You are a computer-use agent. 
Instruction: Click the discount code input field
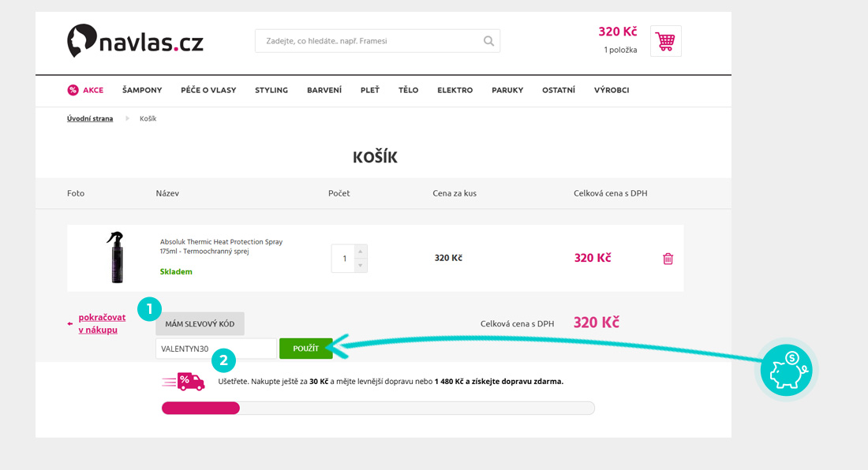(215, 349)
